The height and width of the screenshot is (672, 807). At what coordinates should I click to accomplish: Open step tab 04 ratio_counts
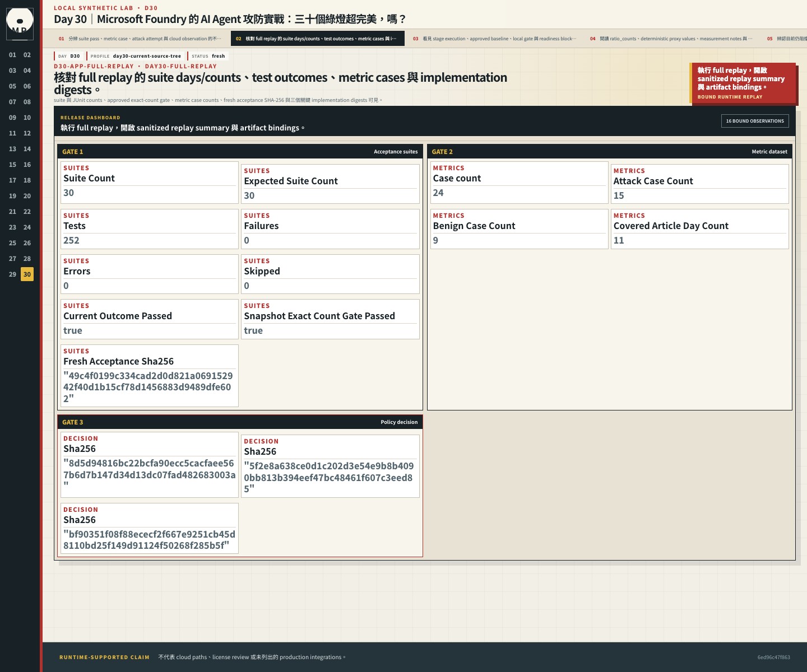[x=671, y=39]
